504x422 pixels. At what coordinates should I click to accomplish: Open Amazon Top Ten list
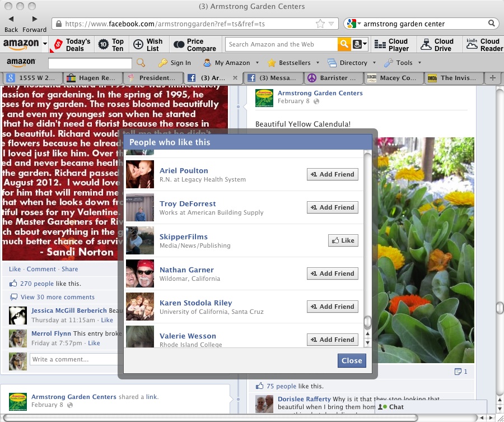tap(111, 45)
